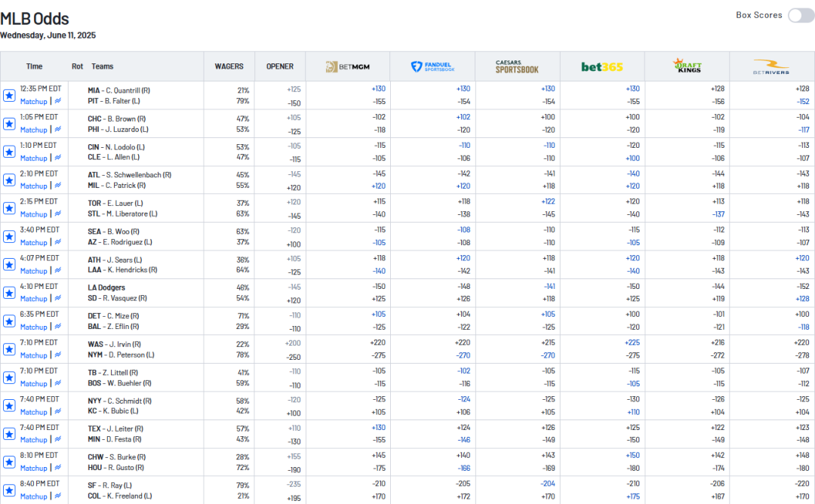Click the OPENER column header

tap(280, 66)
